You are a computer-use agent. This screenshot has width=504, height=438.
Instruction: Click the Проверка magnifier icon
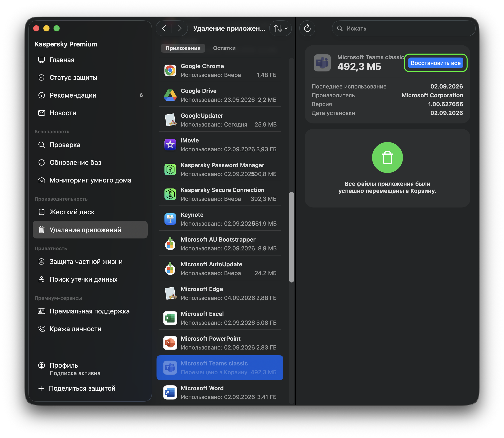tap(42, 145)
